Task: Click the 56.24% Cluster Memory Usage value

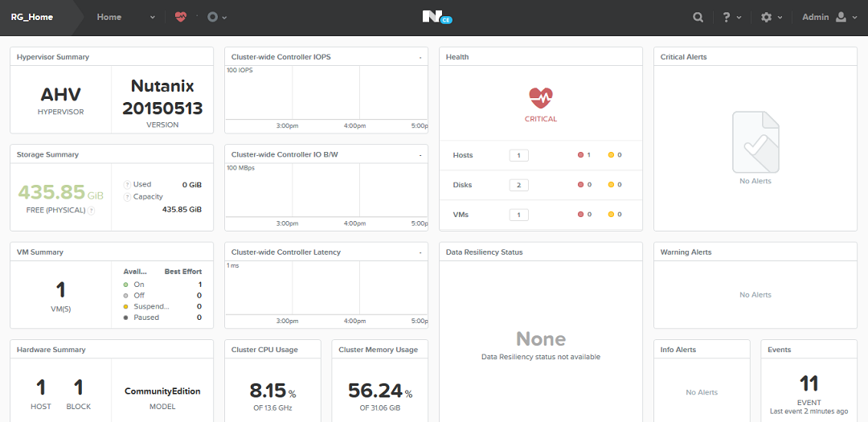Action: tap(379, 391)
